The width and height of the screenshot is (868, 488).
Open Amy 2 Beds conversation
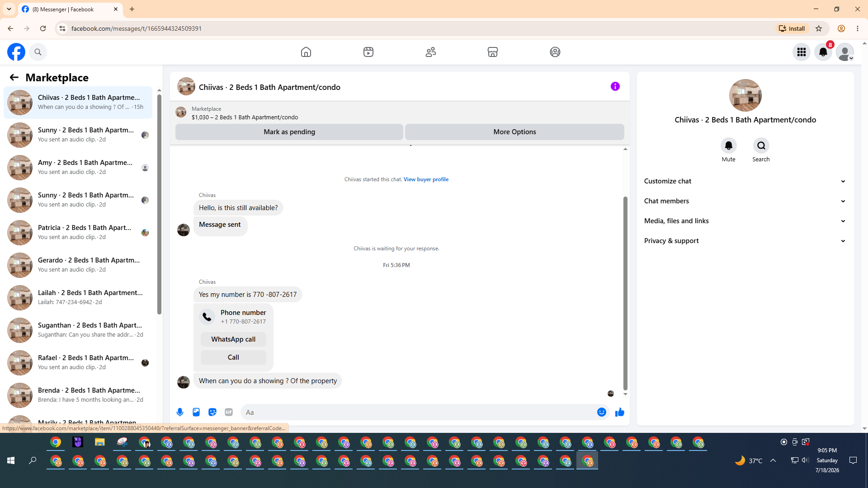point(78,168)
